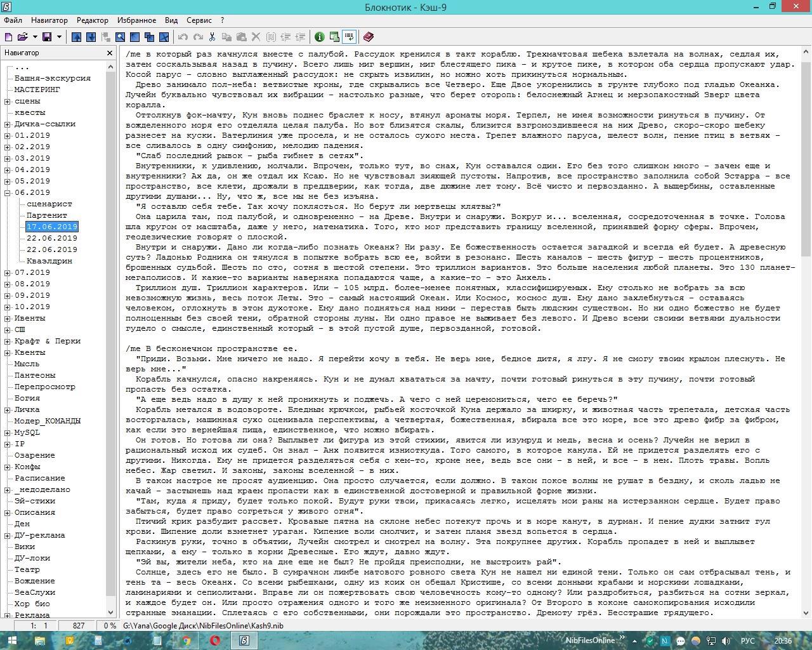This screenshot has height=650, width=812.
Task: Open the Редактор menu
Action: pyautogui.click(x=92, y=20)
